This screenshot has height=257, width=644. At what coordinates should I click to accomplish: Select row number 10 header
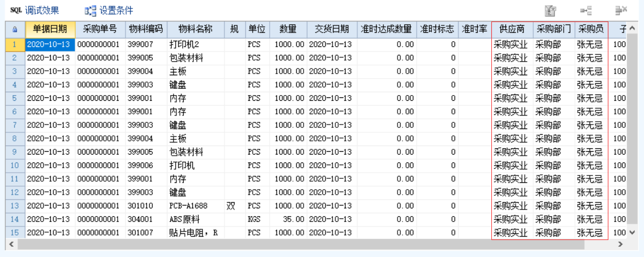(x=15, y=166)
